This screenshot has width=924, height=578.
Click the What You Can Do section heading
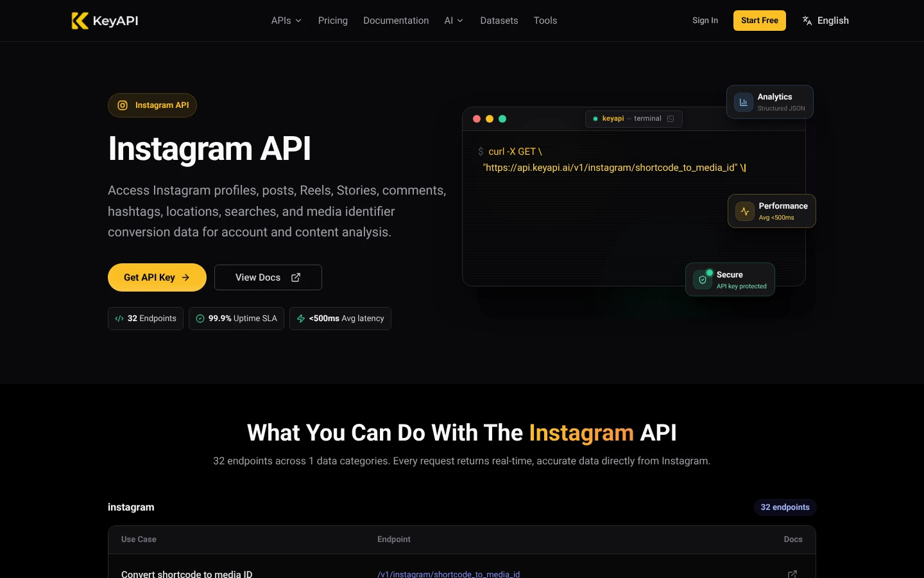click(462, 433)
